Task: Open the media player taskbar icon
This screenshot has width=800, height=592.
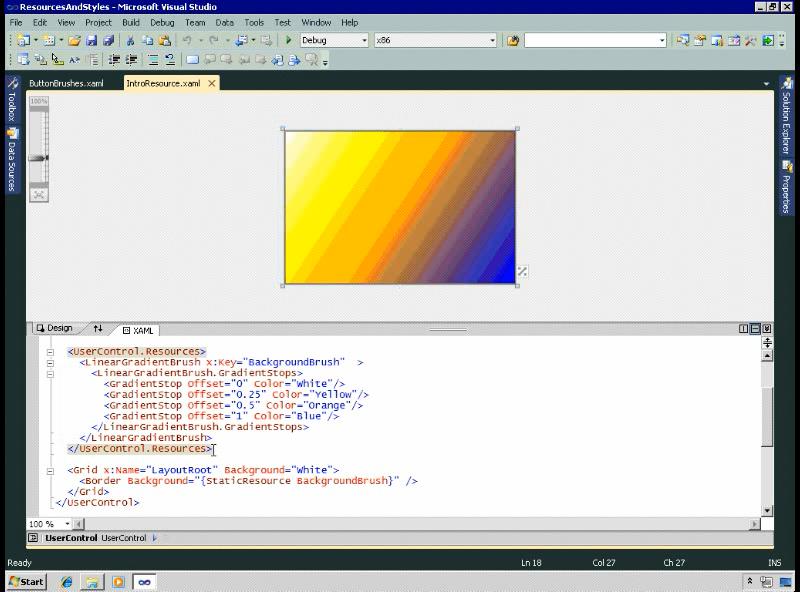Action: coord(118,582)
